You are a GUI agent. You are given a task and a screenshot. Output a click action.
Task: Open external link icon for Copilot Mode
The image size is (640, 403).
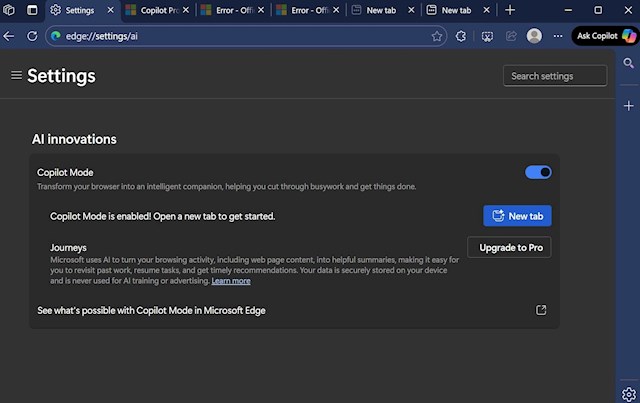[x=541, y=310]
